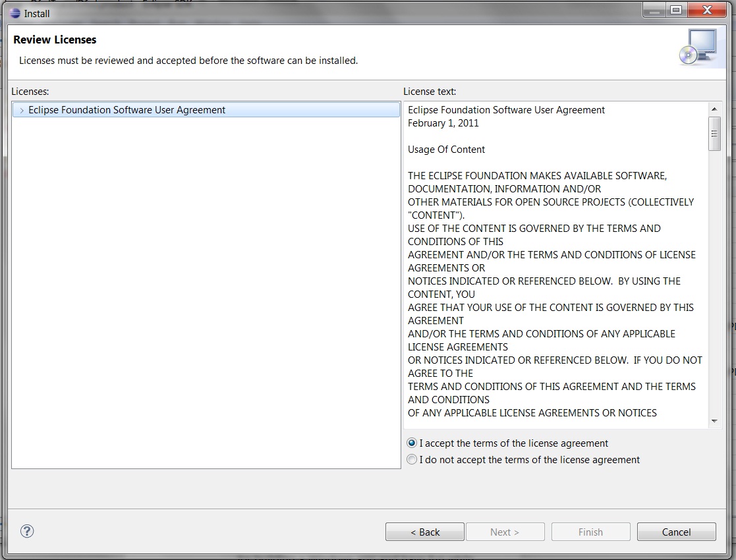This screenshot has height=560, width=736.
Task: Select I accept the terms radio button
Action: 412,443
